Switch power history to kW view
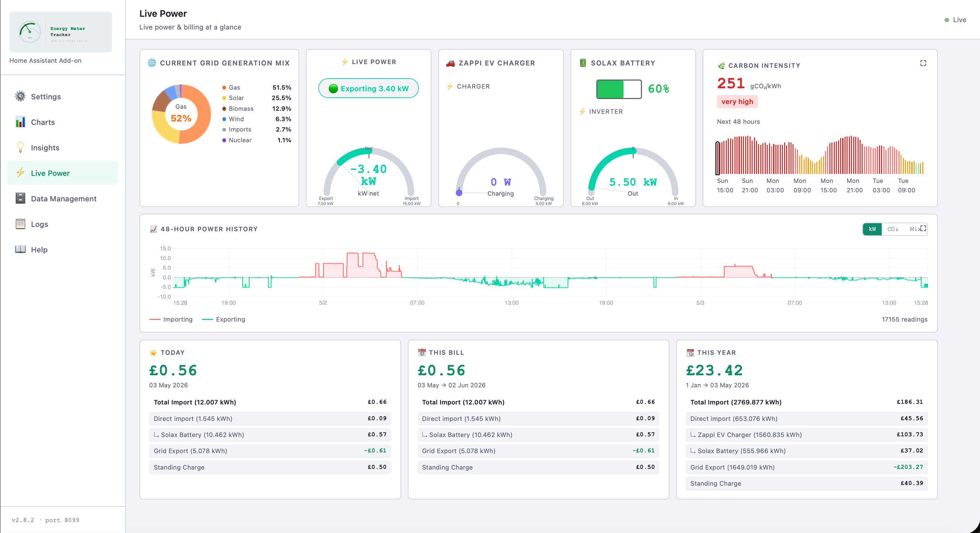980x533 pixels. coord(872,229)
